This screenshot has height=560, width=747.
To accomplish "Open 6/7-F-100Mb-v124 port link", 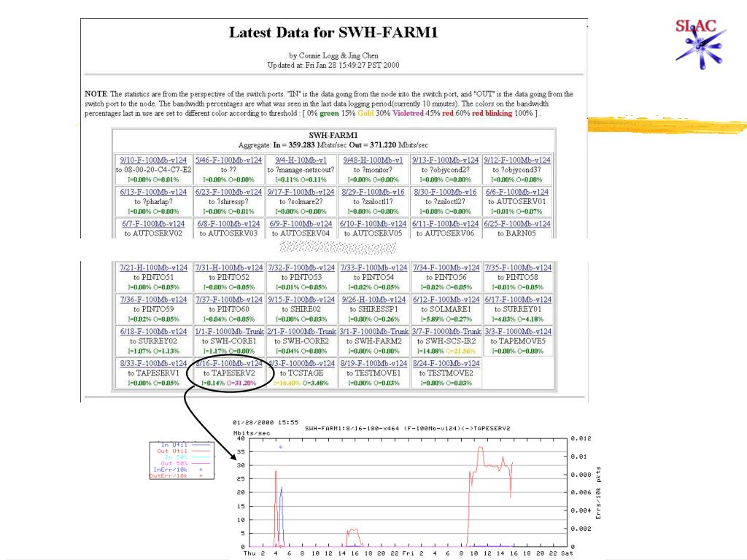I will pos(153,224).
